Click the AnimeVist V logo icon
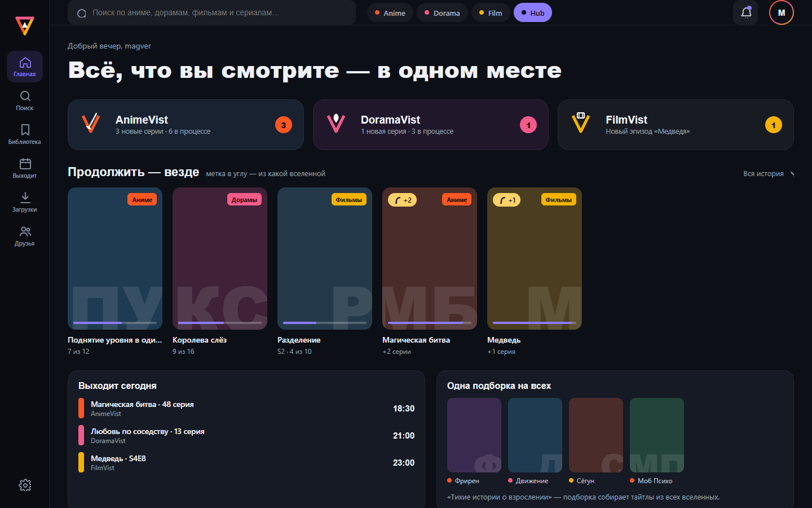Screen dimensions: 812x508 (91, 122)
